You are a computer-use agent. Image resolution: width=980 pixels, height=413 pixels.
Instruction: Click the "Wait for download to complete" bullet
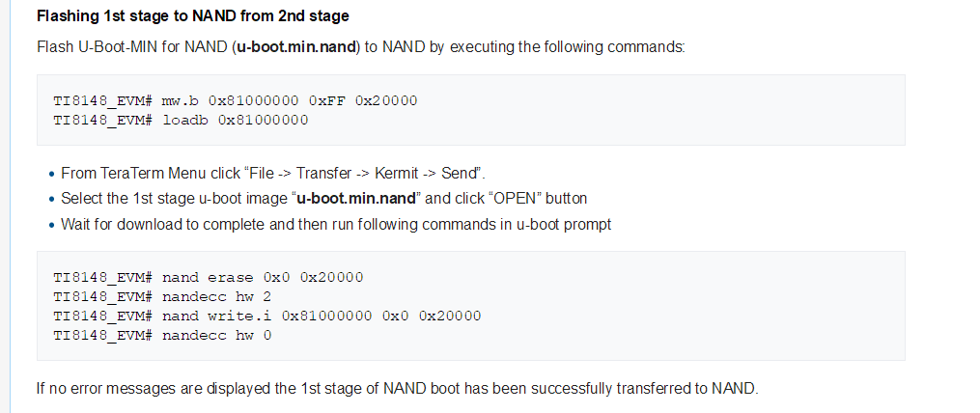pyautogui.click(x=335, y=224)
